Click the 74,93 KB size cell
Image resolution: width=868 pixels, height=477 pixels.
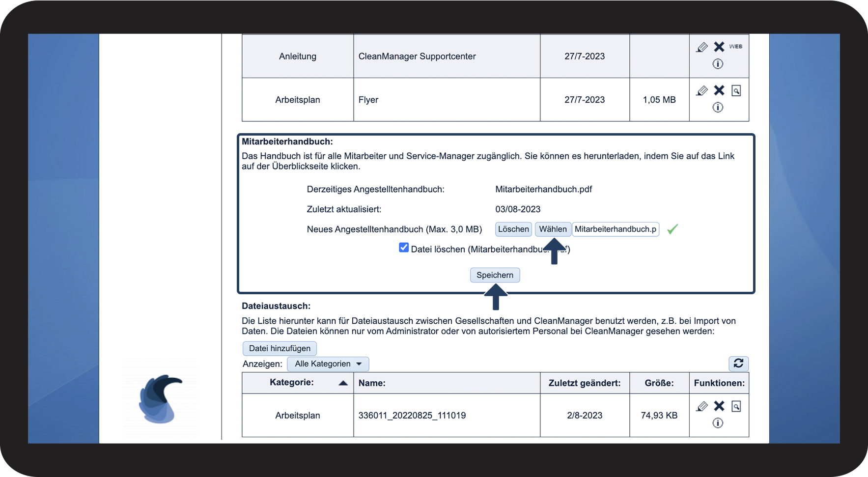pos(659,416)
